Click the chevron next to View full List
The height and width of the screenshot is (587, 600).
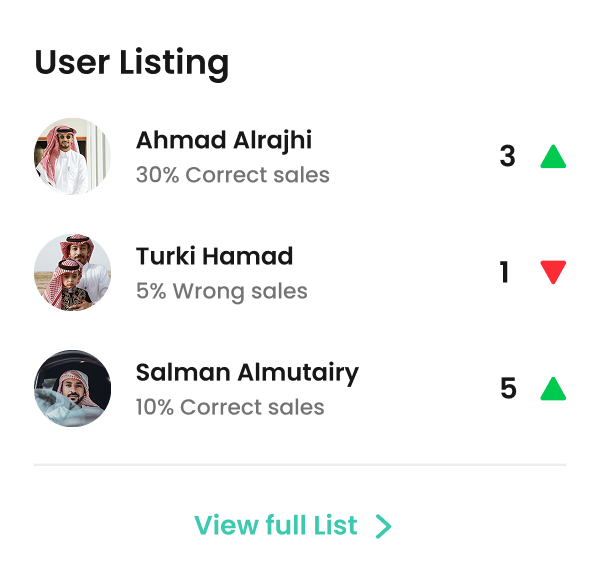[383, 526]
